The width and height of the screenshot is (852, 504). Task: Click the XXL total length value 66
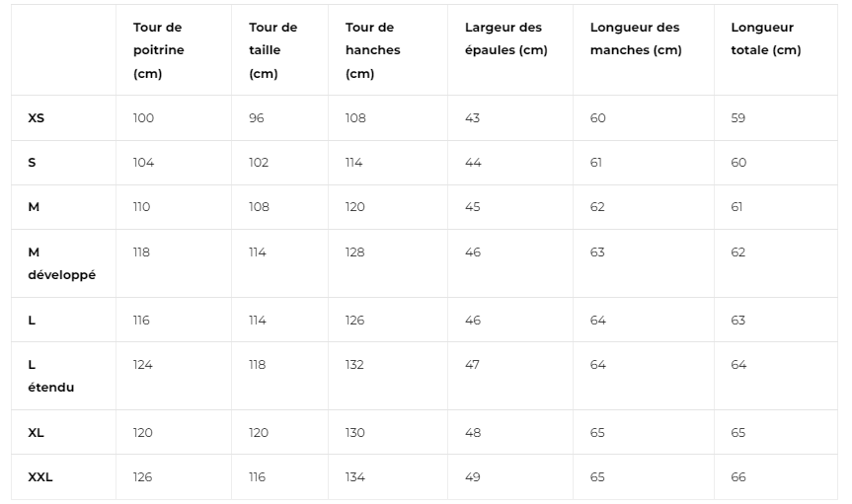738,476
